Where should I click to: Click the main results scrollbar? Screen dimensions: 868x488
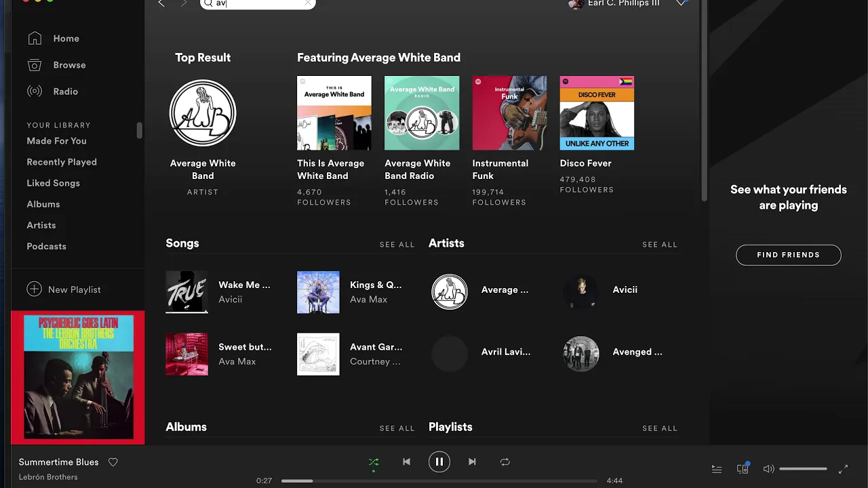coord(704,102)
